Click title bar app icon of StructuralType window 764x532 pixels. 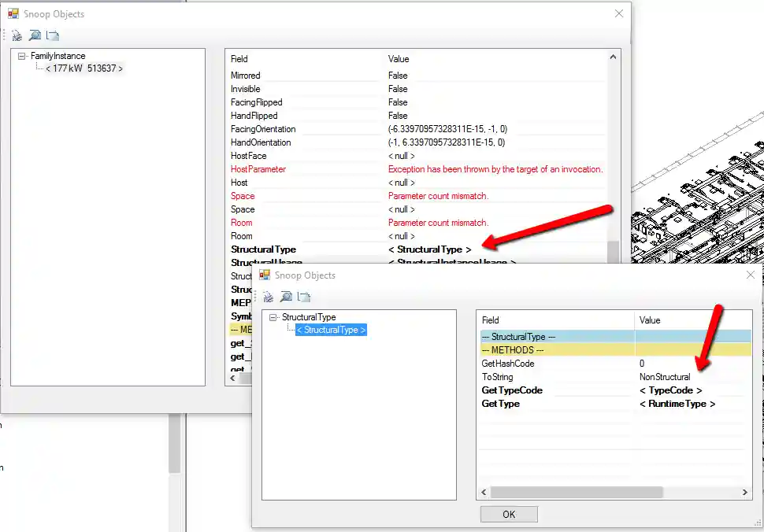pos(265,275)
